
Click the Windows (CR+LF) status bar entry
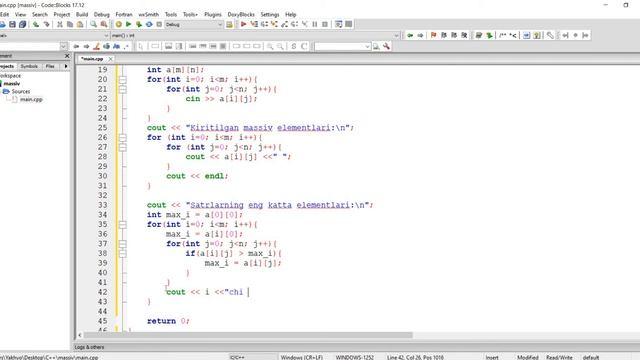tap(302, 357)
